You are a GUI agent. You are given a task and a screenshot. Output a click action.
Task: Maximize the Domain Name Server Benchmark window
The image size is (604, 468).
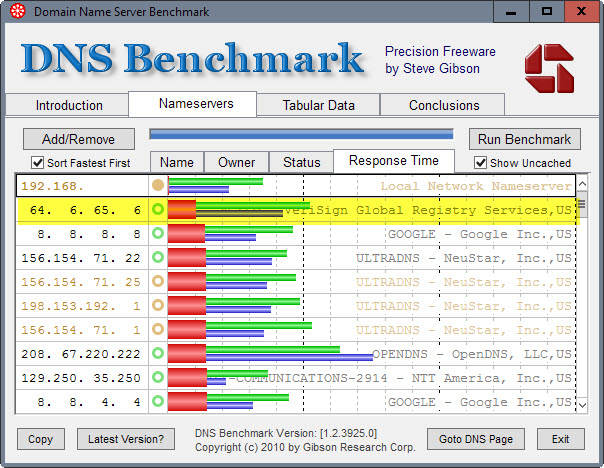[547, 12]
